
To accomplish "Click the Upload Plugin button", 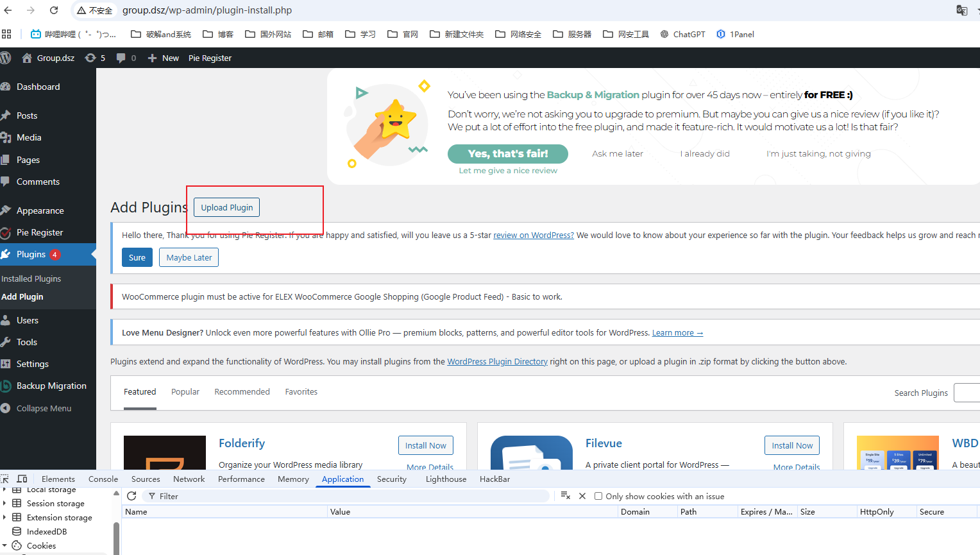I will [x=227, y=207].
